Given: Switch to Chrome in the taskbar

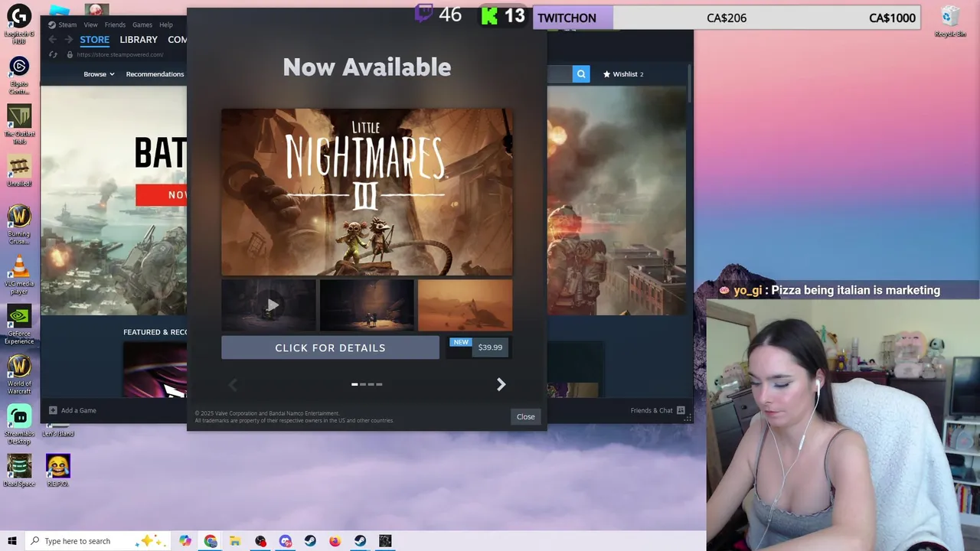Looking at the screenshot, I should [x=211, y=541].
